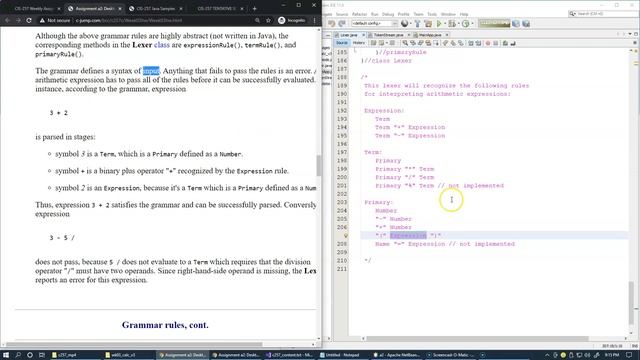Image resolution: width=640 pixels, height=360 pixels.
Task: Click the 'Grammar rules, cont.' heading
Action: tap(165, 325)
